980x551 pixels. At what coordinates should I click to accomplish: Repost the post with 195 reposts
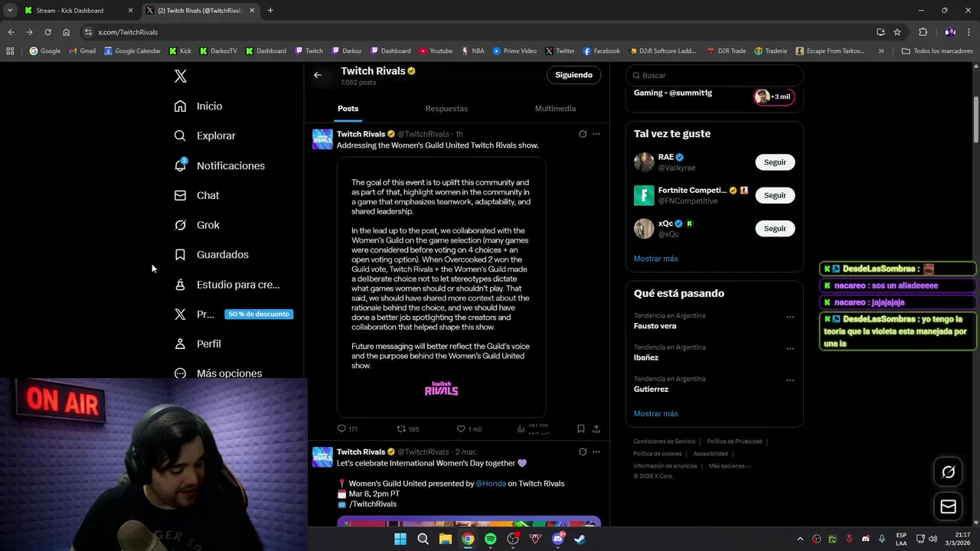coord(407,429)
